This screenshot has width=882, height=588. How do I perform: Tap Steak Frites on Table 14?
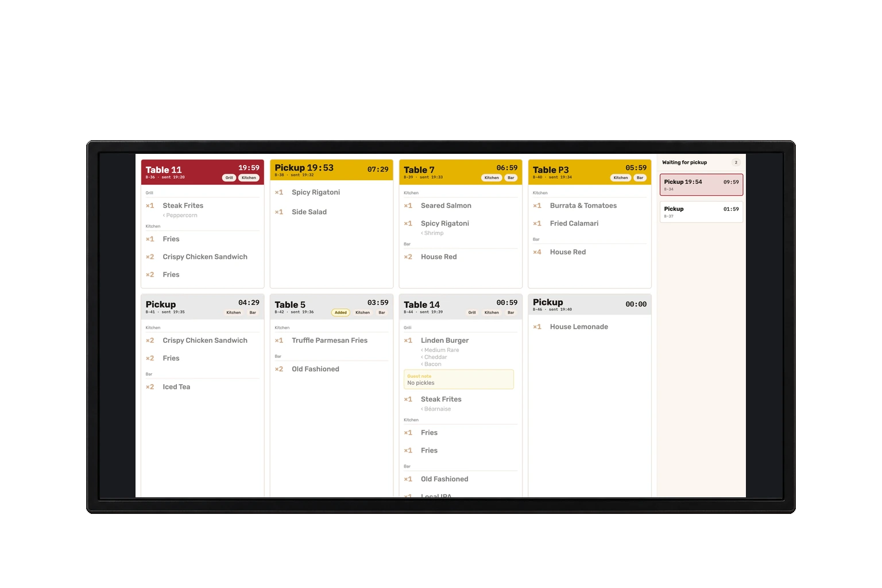click(x=441, y=400)
